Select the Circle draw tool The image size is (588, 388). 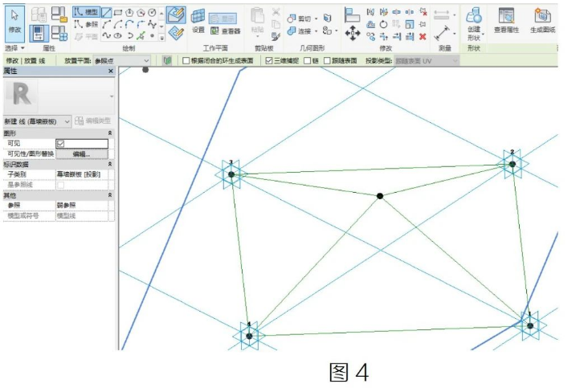pyautogui.click(x=152, y=13)
